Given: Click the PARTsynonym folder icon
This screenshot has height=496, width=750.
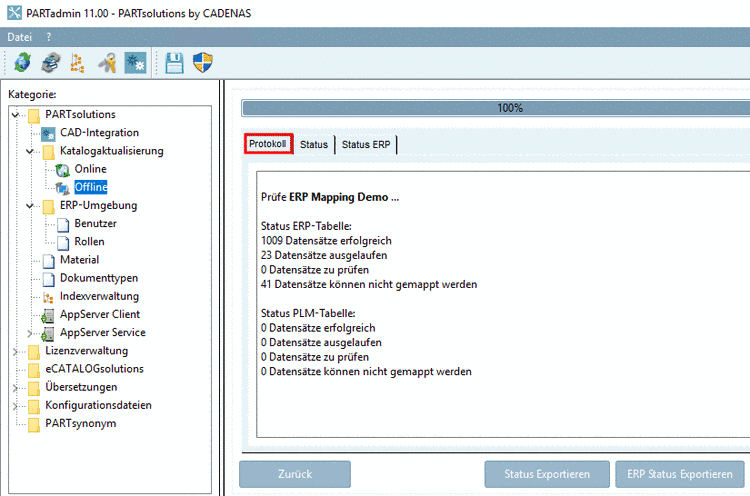Looking at the screenshot, I should point(33,424).
